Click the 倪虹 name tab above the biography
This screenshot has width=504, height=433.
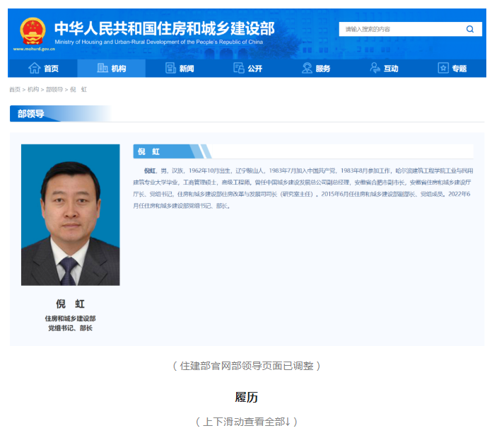(151, 151)
